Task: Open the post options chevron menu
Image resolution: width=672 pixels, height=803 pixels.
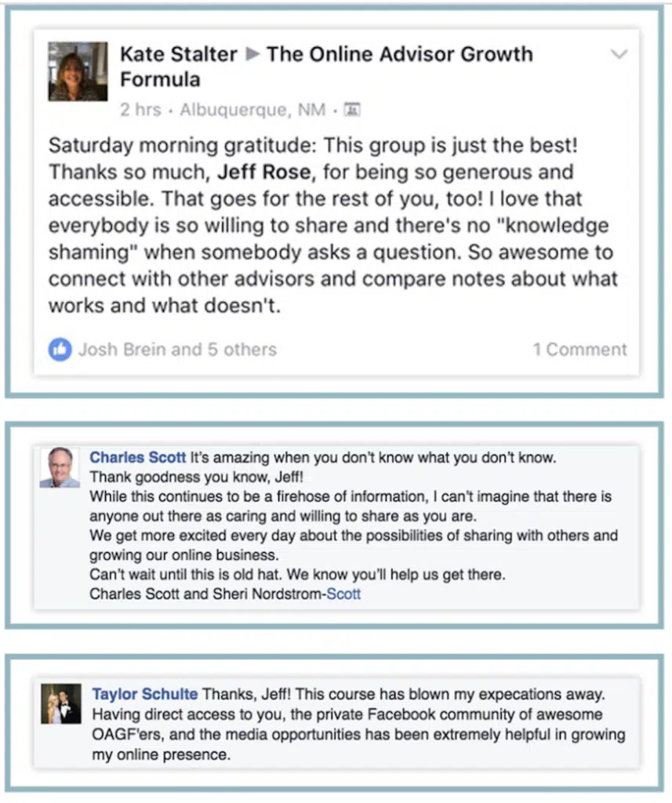Action: coord(619,55)
